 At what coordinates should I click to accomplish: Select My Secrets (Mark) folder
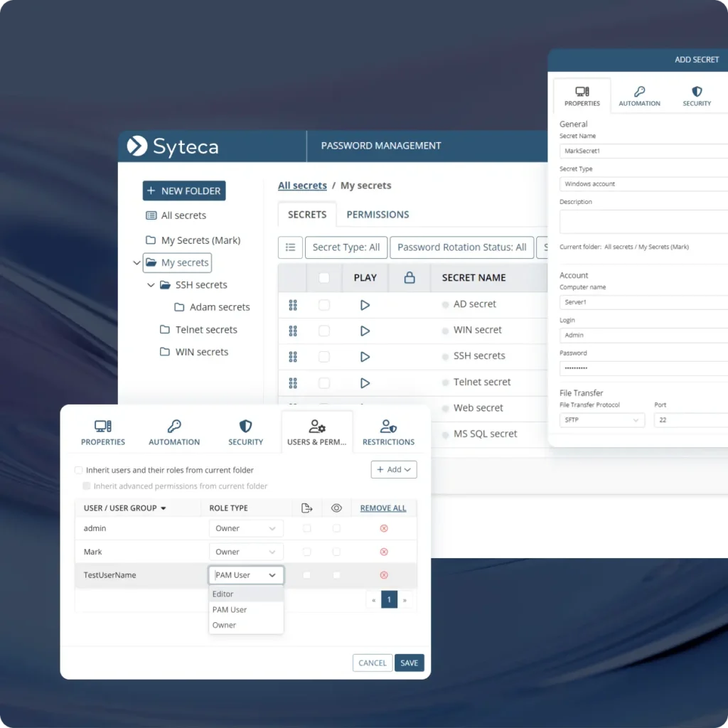193,240
